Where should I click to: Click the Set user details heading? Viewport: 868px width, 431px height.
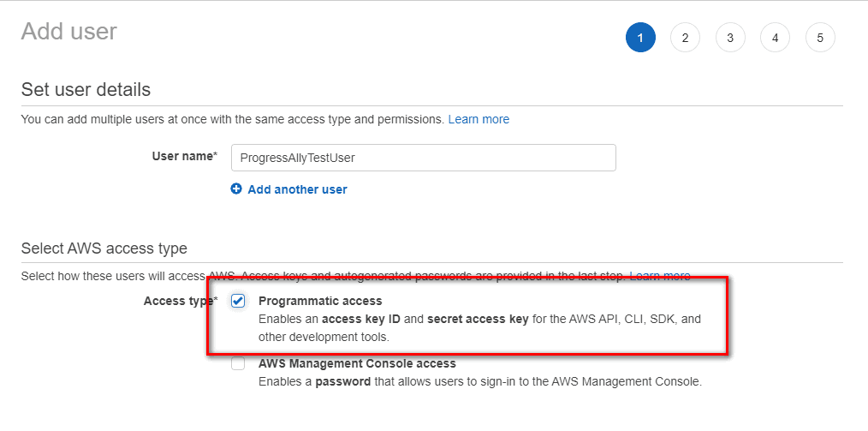tap(86, 89)
